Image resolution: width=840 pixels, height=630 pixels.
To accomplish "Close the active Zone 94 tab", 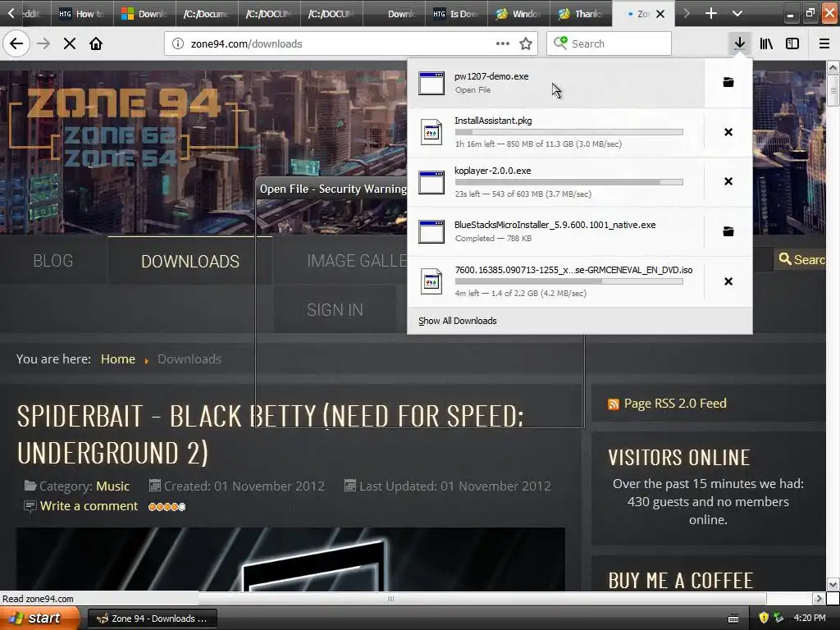I will coord(660,14).
